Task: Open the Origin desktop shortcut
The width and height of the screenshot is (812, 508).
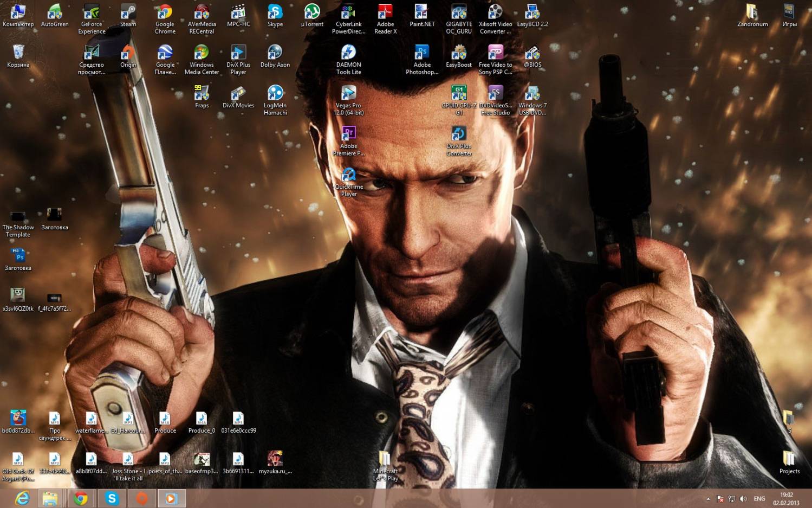Action: (x=128, y=56)
